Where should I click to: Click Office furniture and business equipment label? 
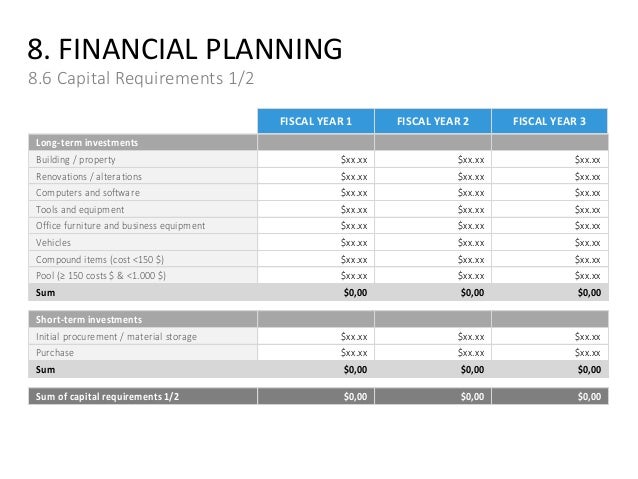[120, 226]
